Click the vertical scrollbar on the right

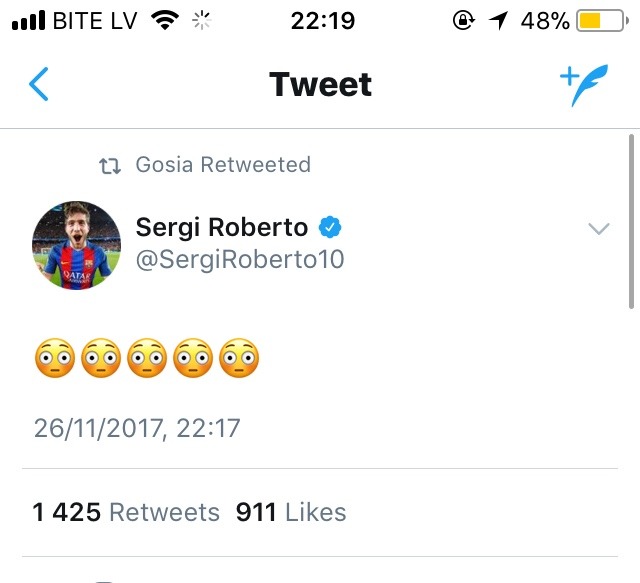(x=631, y=220)
